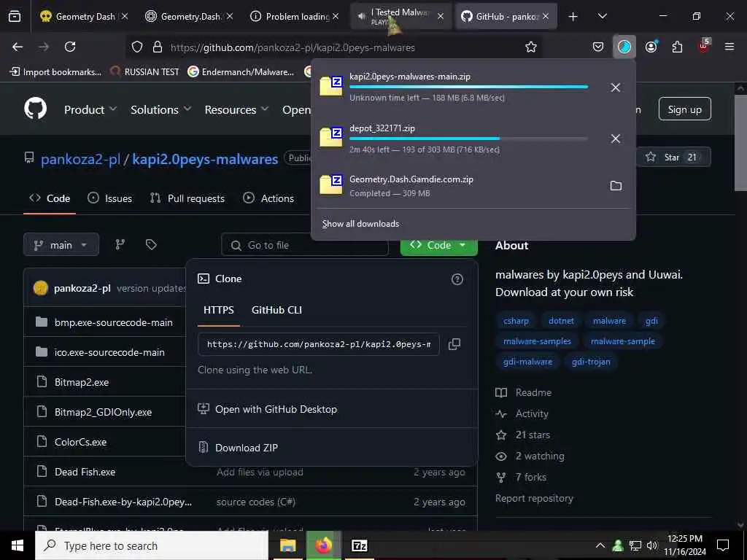Click the Clone help question icon
This screenshot has height=560, width=747.
(457, 279)
